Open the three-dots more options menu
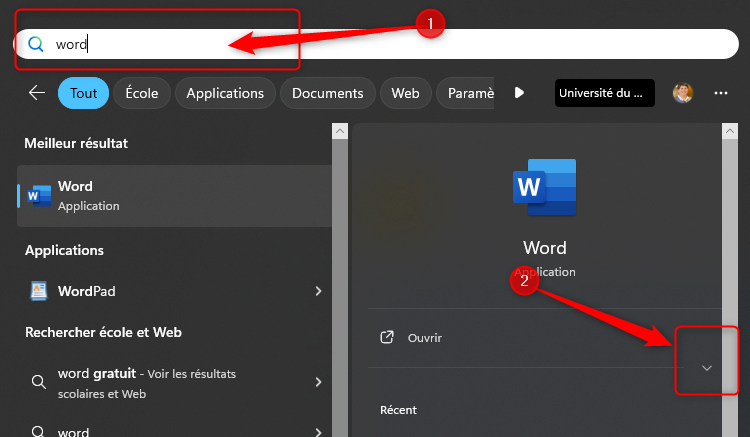Image resolution: width=750 pixels, height=437 pixels. click(721, 93)
